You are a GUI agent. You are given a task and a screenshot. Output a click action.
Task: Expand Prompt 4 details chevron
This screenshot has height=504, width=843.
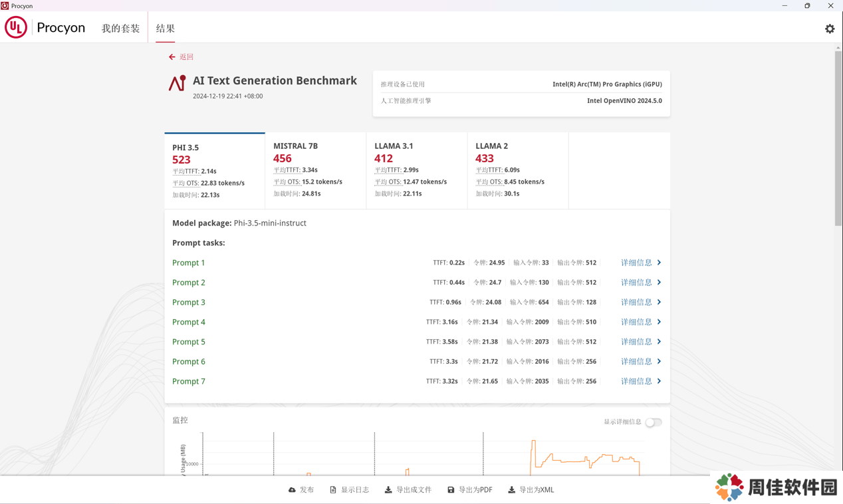coord(659,322)
